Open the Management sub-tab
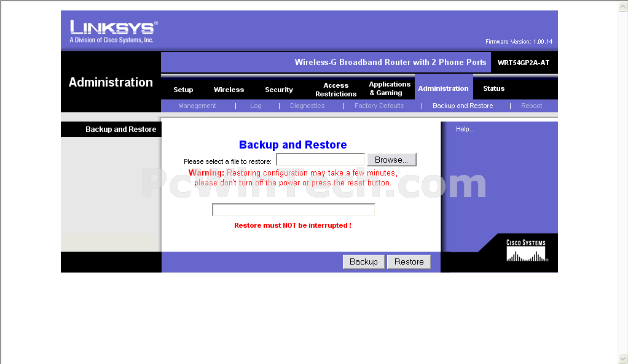This screenshot has width=628, height=364. pos(197,106)
